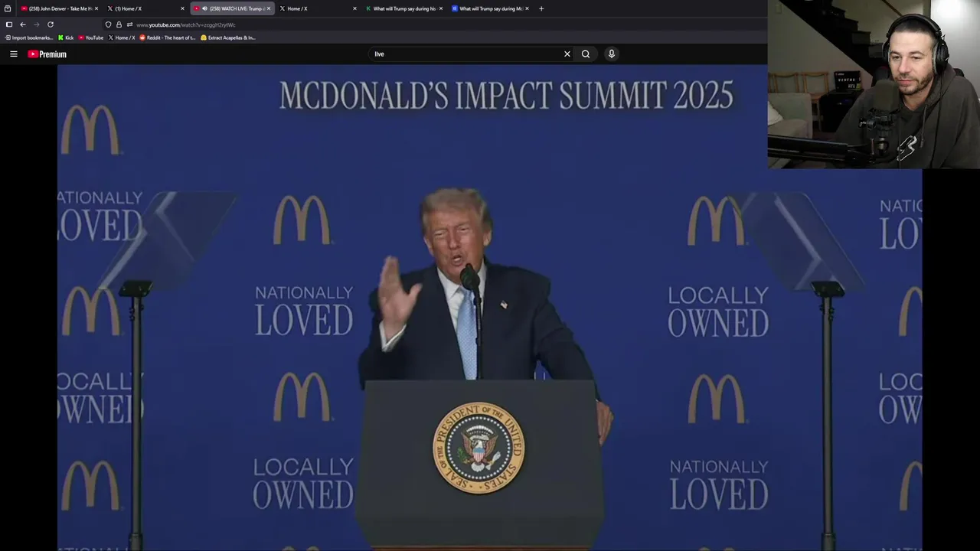980x551 pixels.
Task: Click the magnifier search button
Action: [x=586, y=54]
